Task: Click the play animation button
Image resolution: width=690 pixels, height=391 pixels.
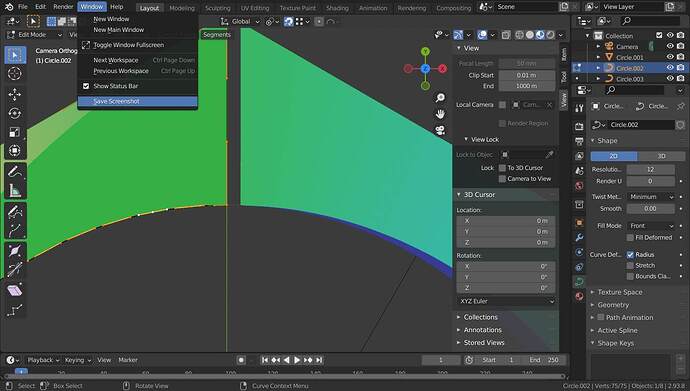Action: 297,360
